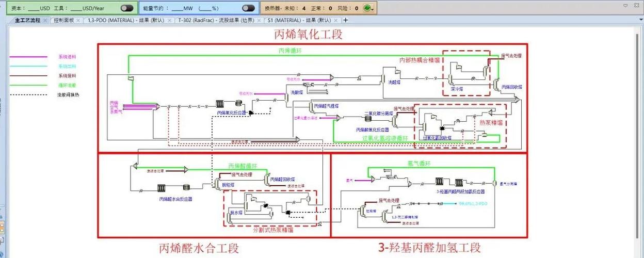Open the heat exchanger status dropdown arrow
Image resolution: width=644 pixels, height=258 pixels.
click(373, 8)
